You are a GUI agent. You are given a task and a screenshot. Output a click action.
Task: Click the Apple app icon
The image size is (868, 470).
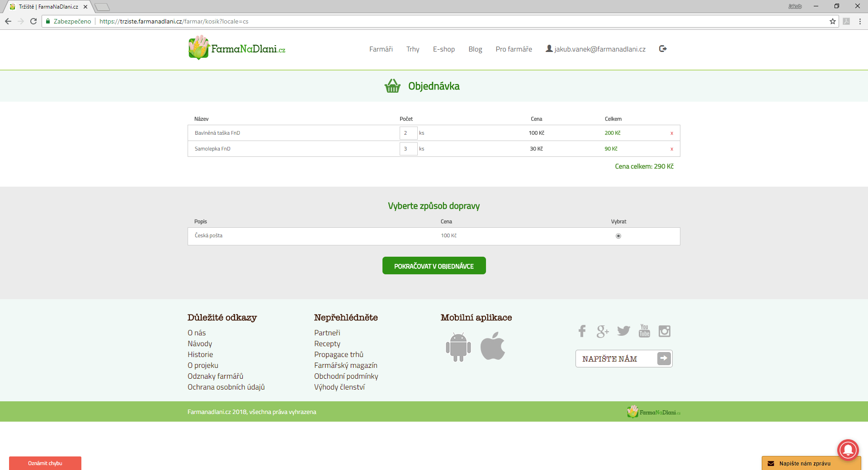pos(492,346)
